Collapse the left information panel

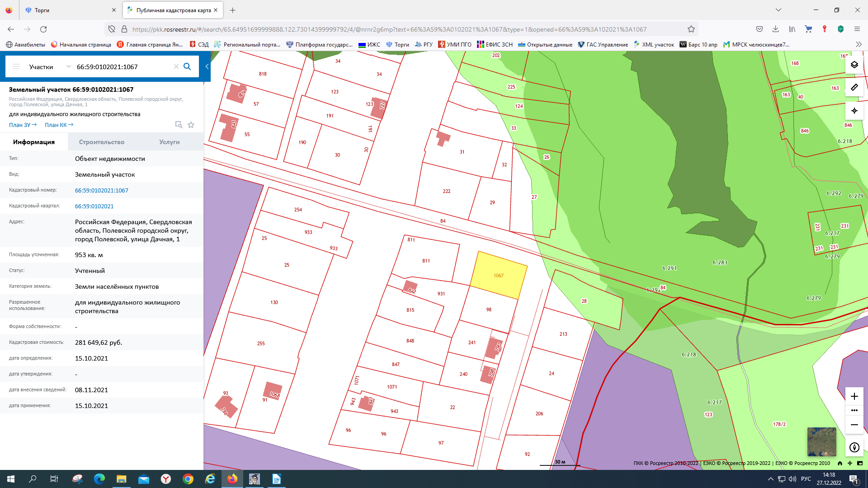[x=207, y=66]
